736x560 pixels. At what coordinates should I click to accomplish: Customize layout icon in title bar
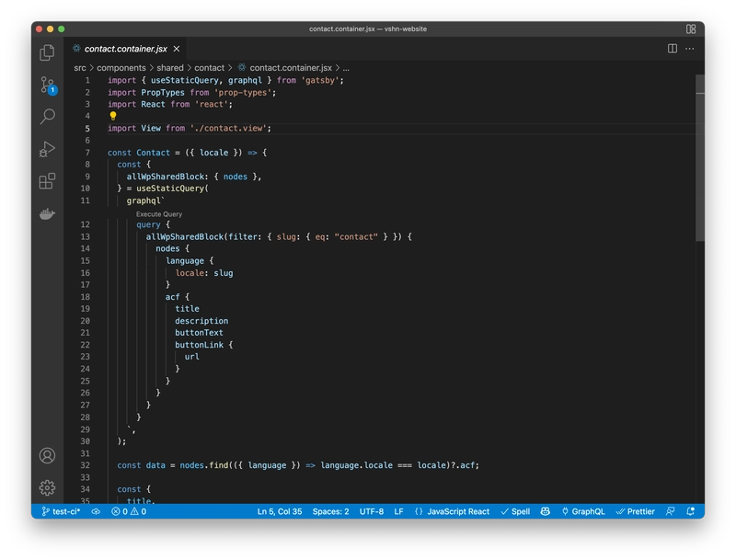pos(691,29)
